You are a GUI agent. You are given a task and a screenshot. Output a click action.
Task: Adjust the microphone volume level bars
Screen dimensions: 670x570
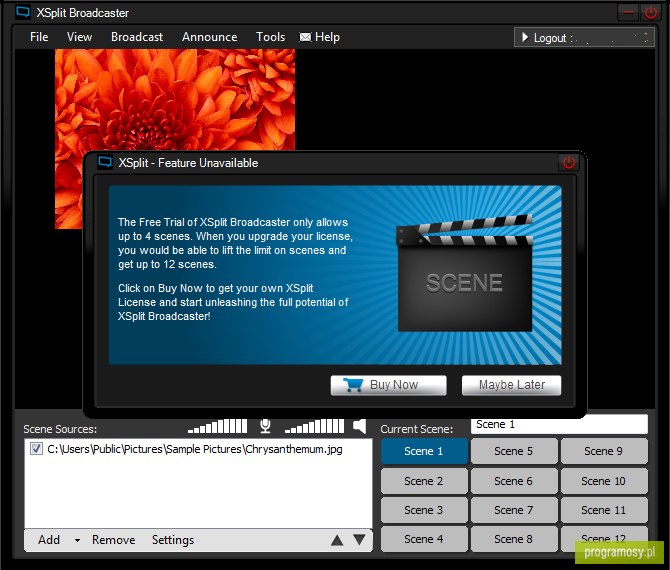click(217, 426)
